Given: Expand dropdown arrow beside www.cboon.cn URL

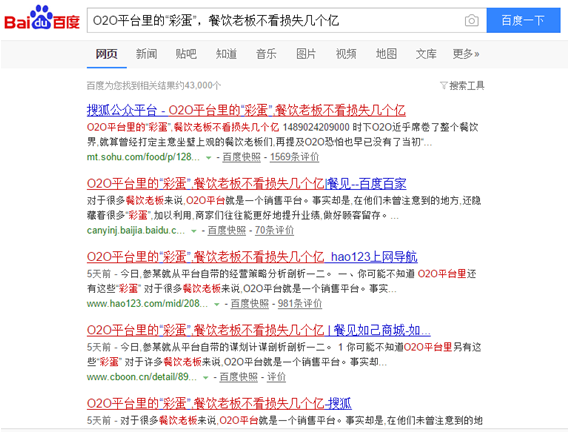Looking at the screenshot, I should (x=206, y=377).
